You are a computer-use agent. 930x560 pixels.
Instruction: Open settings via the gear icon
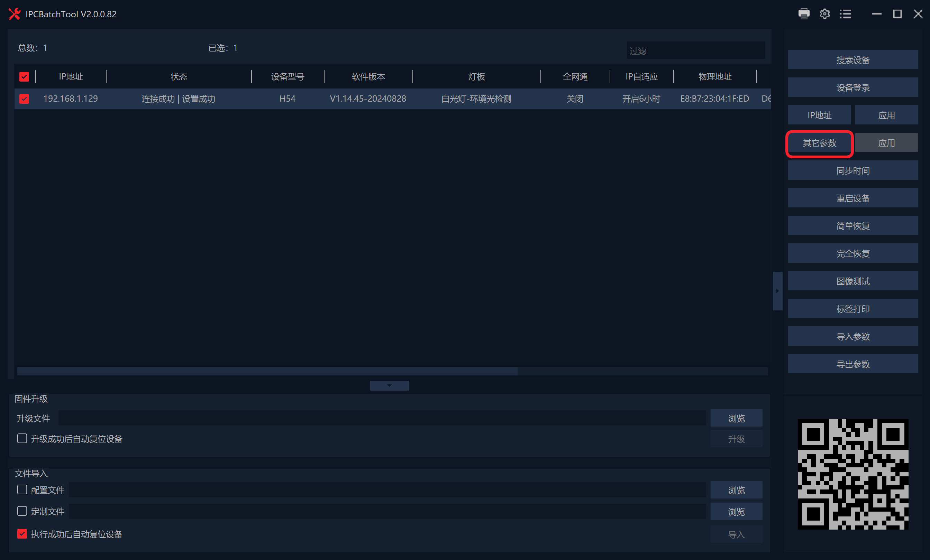tap(824, 14)
